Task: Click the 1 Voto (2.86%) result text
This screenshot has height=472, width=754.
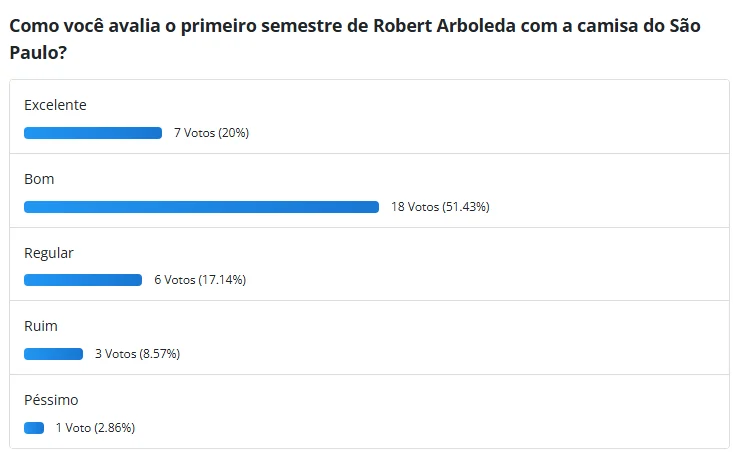Action: tap(95, 428)
